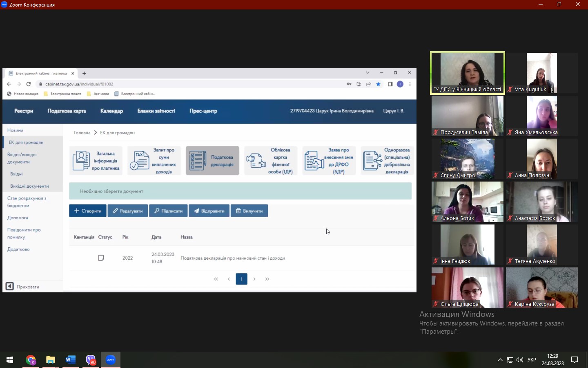This screenshot has width=588, height=368.
Task: Click the browser bookmark star icon
Action: tap(379, 84)
